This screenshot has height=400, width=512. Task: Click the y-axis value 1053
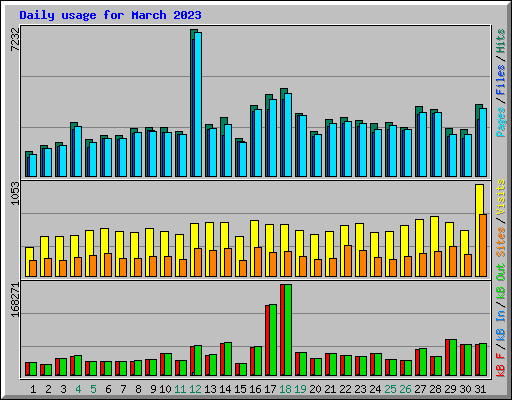point(15,193)
